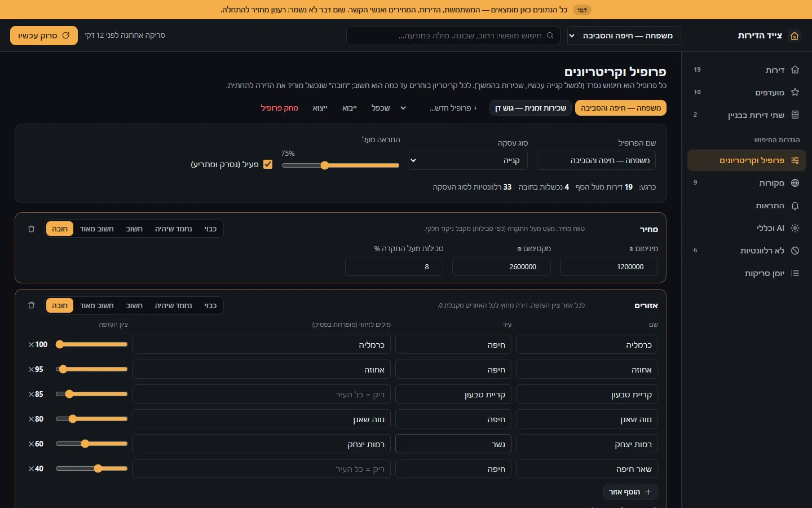This screenshot has width=812, height=508.
Task: Click the star icon for "מועדפים"
Action: (x=795, y=93)
